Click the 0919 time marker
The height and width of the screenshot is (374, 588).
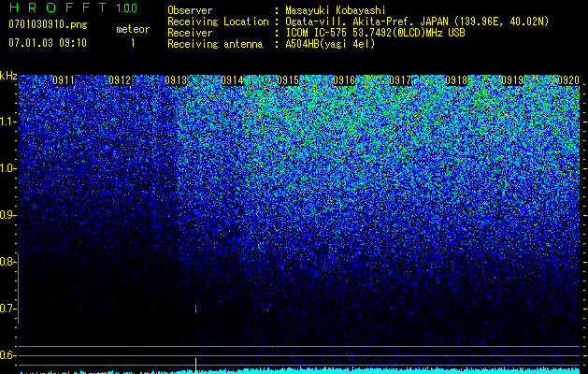(x=512, y=80)
